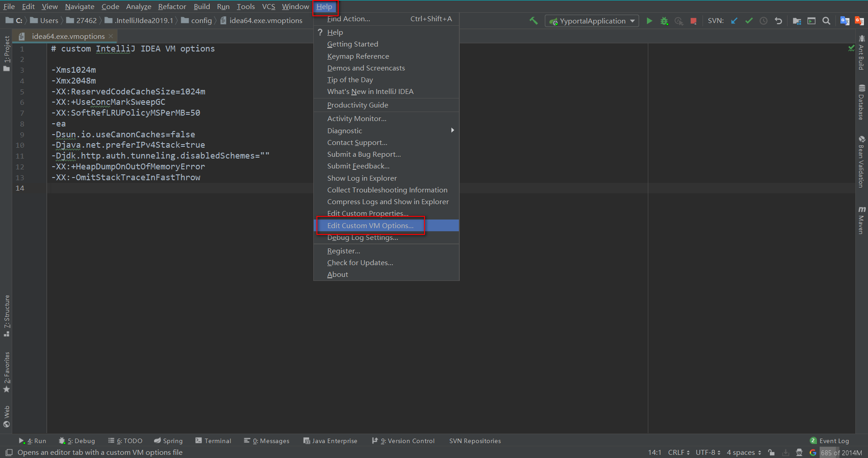The width and height of the screenshot is (868, 458).
Task: Open the Run tool window
Action: (32, 441)
